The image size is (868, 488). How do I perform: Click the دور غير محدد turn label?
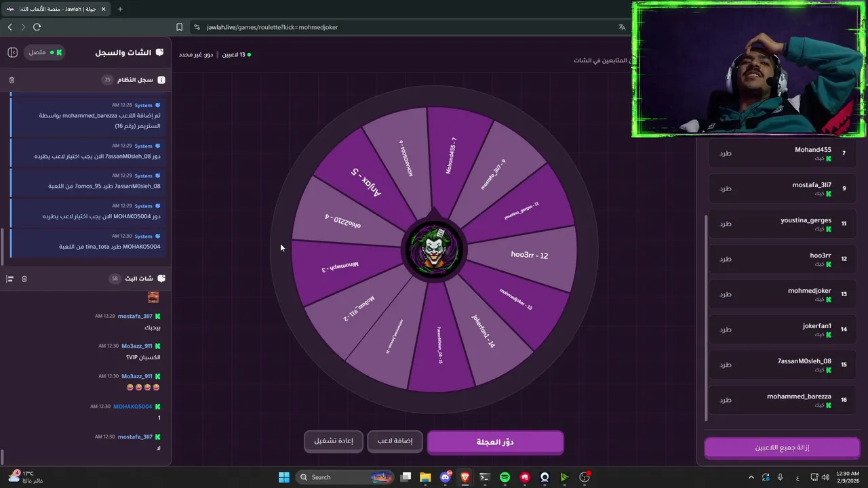[196, 54]
